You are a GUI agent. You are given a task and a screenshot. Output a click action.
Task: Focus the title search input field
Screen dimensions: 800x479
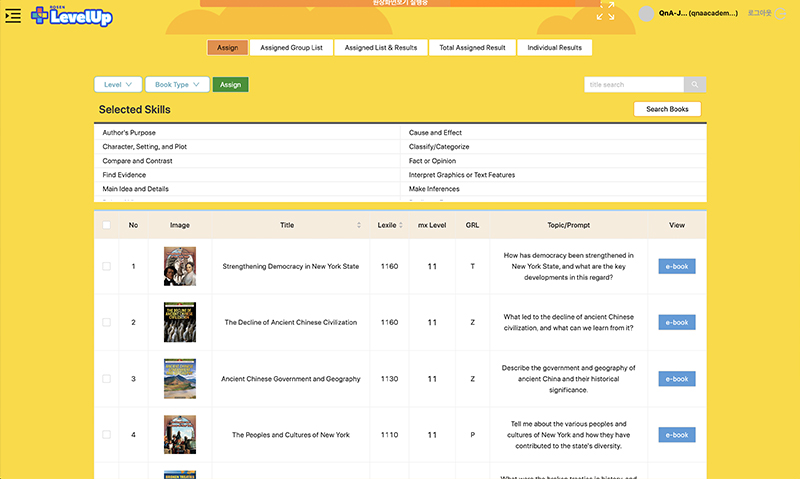633,85
